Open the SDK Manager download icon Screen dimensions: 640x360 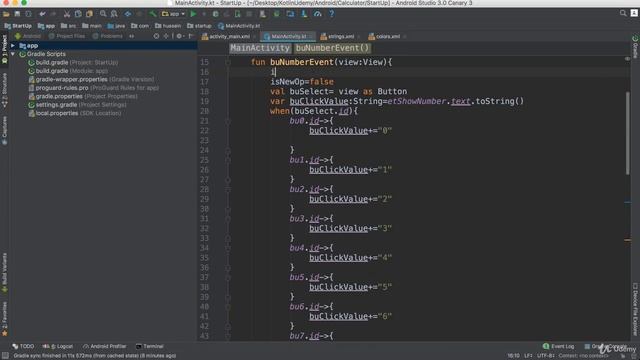pos(304,14)
